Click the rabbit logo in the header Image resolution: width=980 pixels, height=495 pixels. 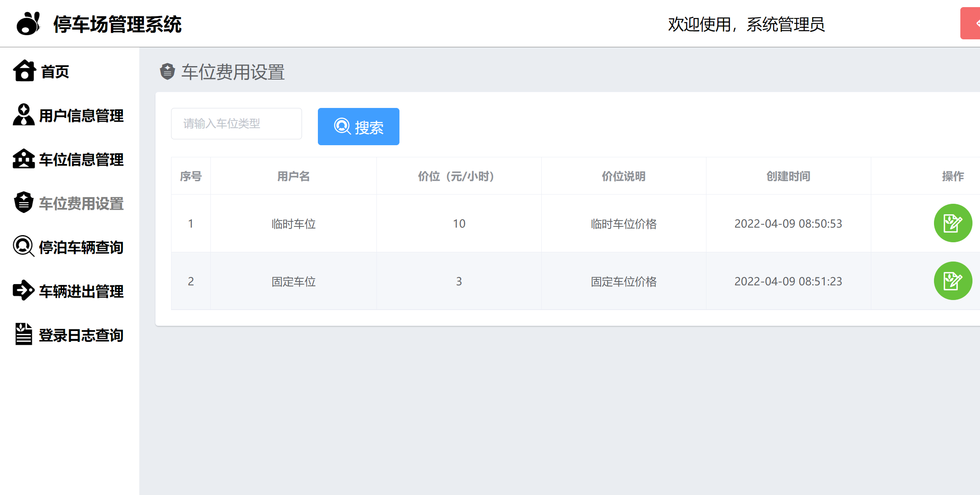point(28,24)
